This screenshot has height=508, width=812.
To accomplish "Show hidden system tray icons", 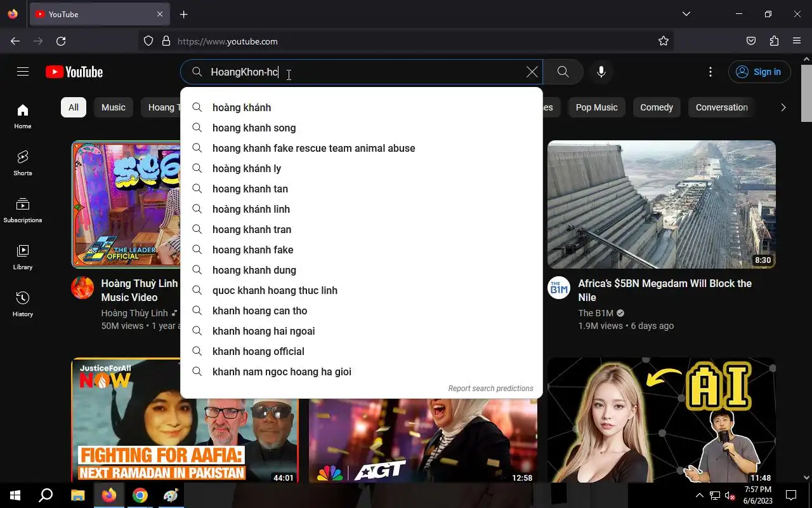I will pos(700,495).
